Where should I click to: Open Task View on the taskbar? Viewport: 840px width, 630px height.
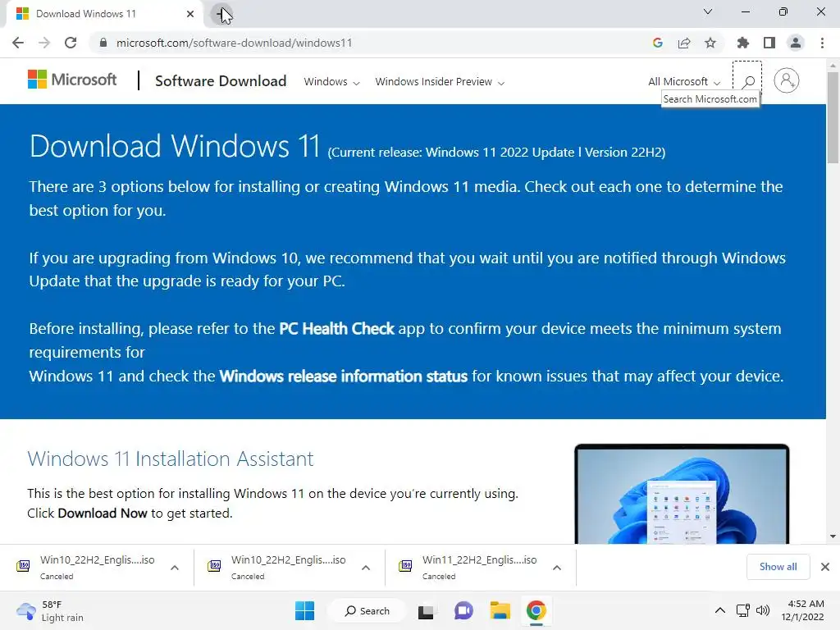(426, 610)
